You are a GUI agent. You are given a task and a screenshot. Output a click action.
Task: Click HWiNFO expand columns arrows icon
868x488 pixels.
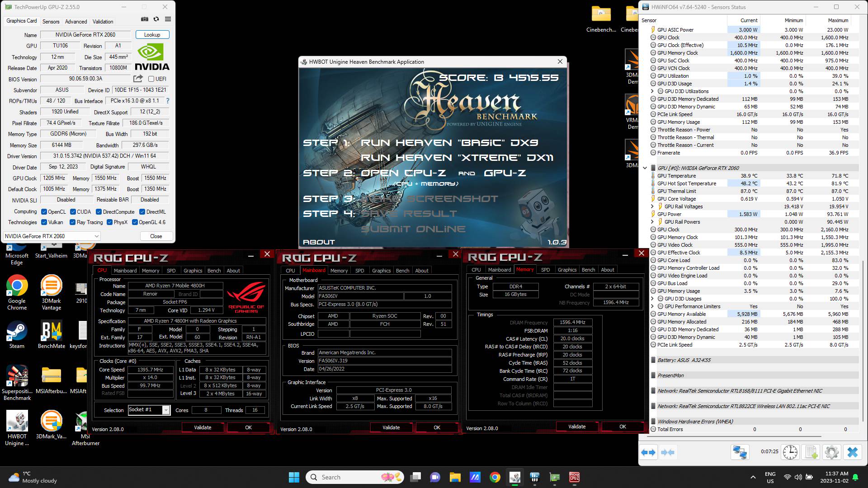pyautogui.click(x=648, y=452)
